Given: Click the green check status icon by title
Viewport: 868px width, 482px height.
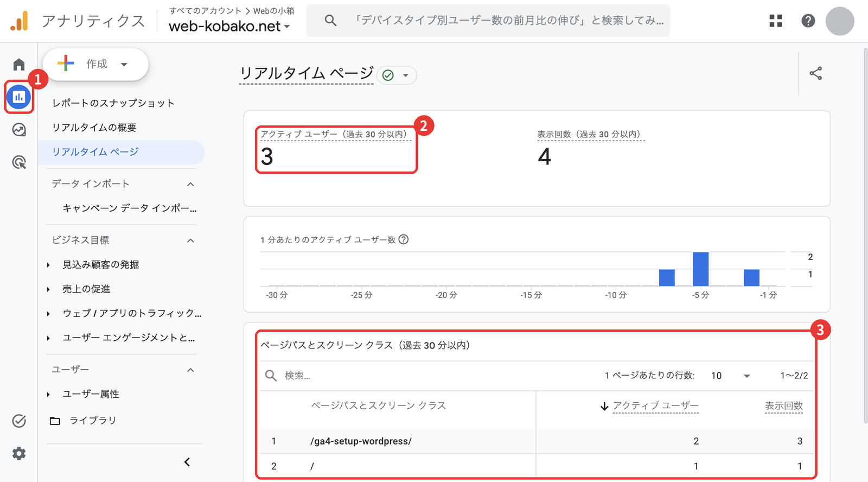Looking at the screenshot, I should click(388, 75).
